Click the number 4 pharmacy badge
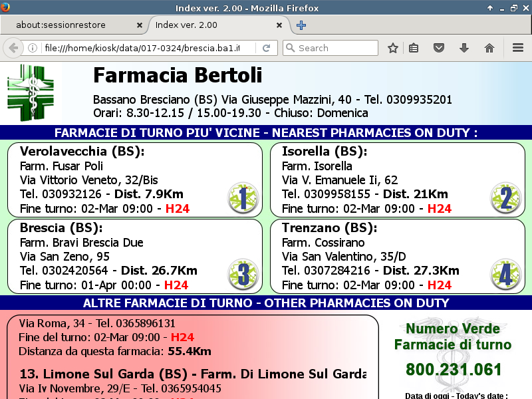 [x=505, y=274]
